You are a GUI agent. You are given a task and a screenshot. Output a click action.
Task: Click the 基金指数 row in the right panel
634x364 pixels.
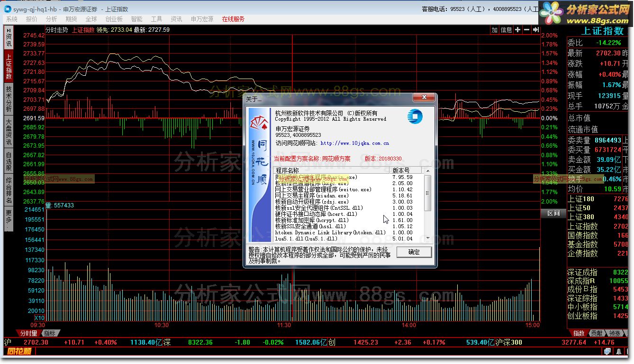click(598, 245)
